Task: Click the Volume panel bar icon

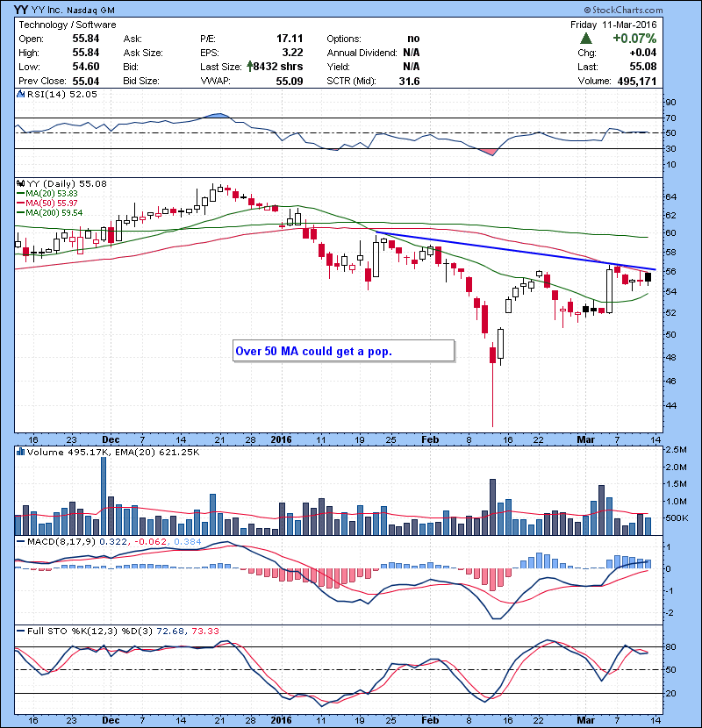Action: click(x=20, y=452)
